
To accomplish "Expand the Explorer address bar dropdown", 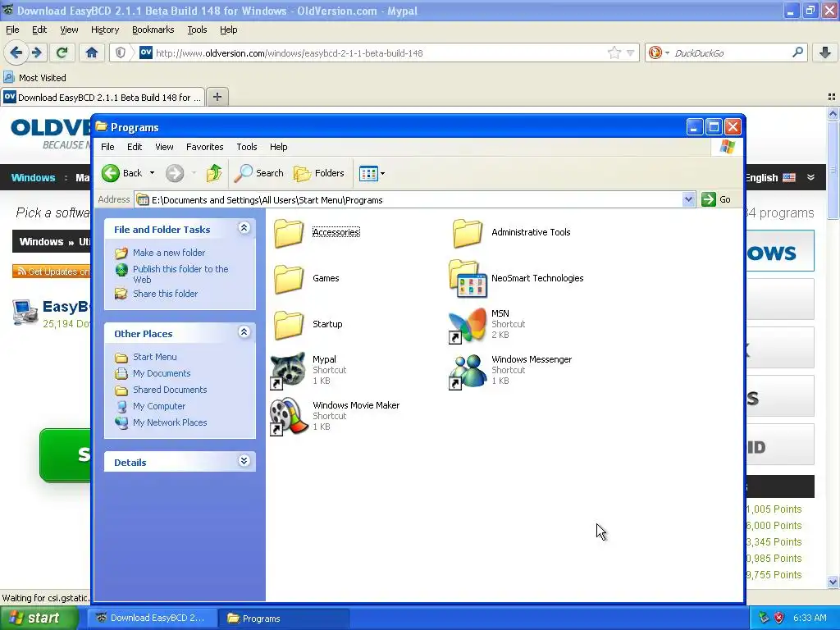I will tap(688, 200).
